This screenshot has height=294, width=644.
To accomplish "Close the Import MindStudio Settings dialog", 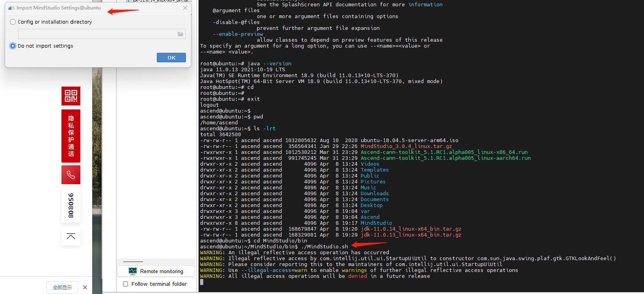I will [185, 8].
